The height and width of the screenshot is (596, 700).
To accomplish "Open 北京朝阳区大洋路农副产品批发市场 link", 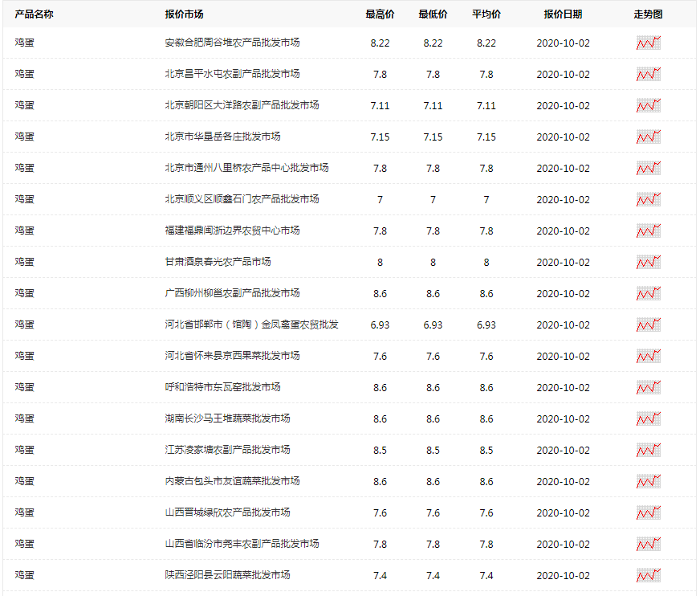I will tap(241, 105).
